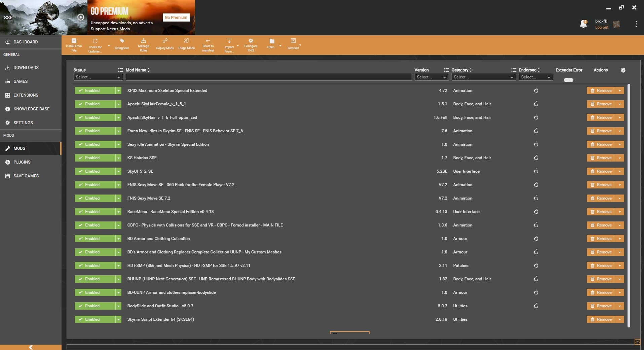Endorse SkyUI_5_2_SE with thumbs-up
The width and height of the screenshot is (644, 350).
536,171
